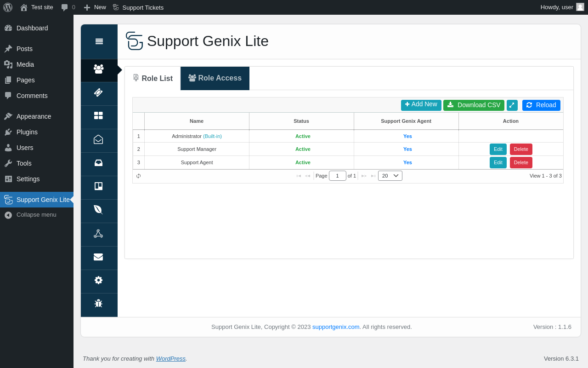Click the Action column header
The height and width of the screenshot is (368, 588).
coord(511,121)
